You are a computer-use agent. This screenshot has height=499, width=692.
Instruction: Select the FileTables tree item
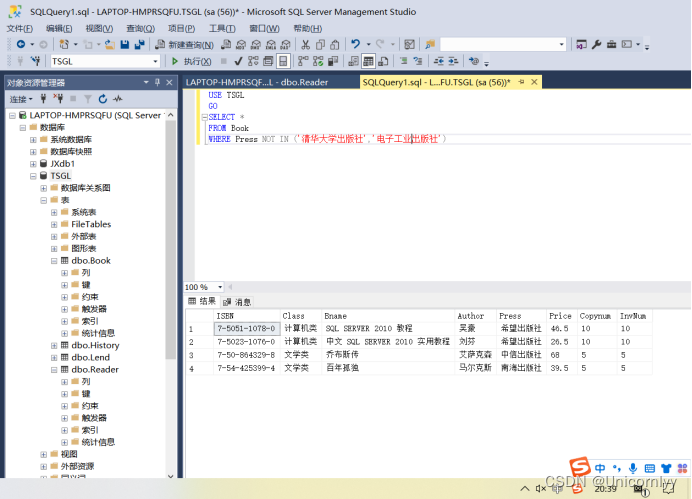click(x=91, y=225)
